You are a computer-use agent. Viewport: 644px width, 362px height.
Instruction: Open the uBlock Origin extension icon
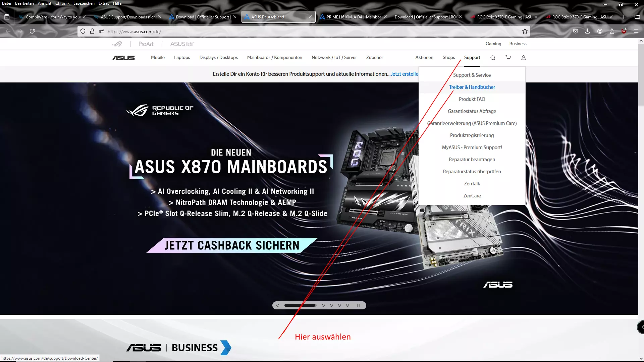tap(624, 31)
